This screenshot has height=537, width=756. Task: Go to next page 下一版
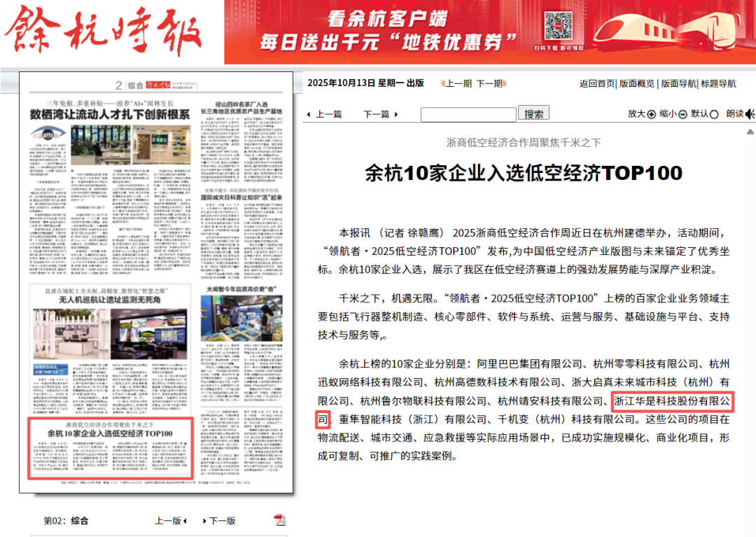(223, 521)
